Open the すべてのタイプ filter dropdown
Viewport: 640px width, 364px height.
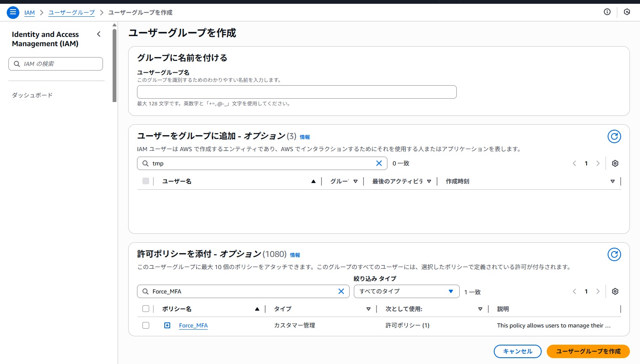click(406, 291)
